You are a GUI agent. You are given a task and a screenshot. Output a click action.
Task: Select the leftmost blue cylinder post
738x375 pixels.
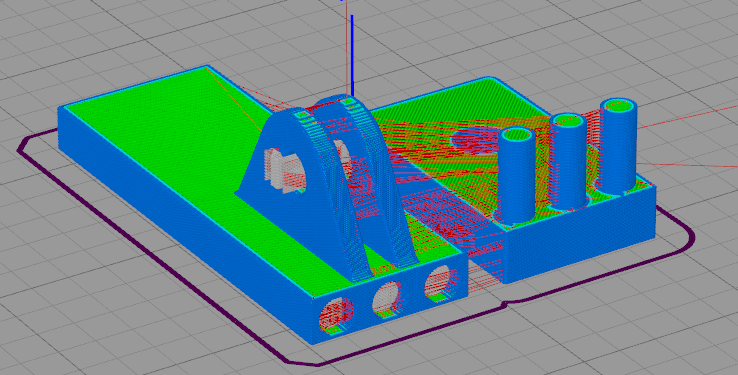[517, 179]
